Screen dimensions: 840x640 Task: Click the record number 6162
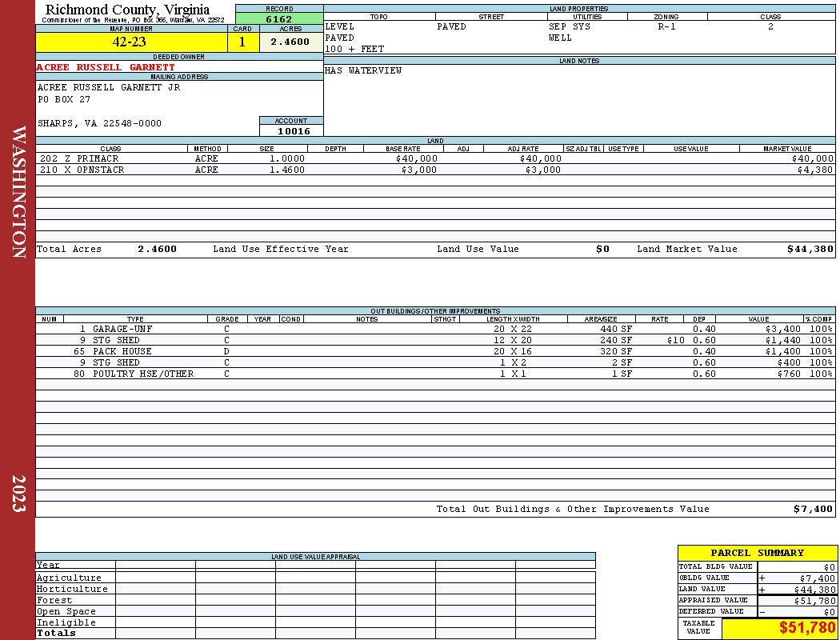point(279,18)
